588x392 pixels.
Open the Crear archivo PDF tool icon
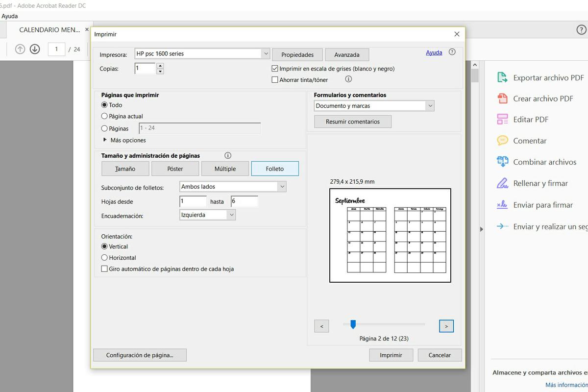click(502, 98)
